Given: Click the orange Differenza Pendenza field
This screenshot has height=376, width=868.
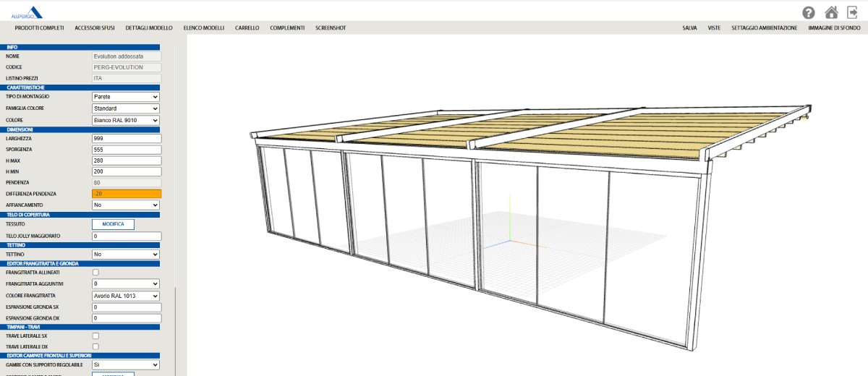Looking at the screenshot, I should [127, 194].
